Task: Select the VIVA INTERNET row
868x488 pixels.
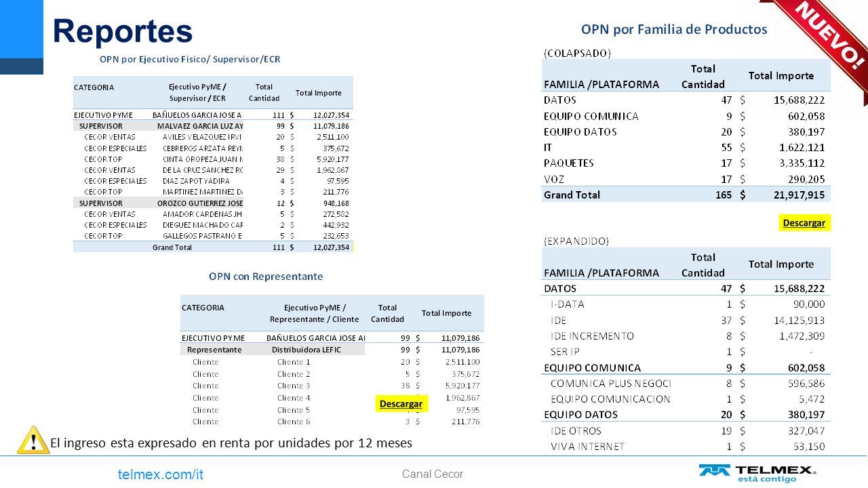Action: click(x=686, y=447)
